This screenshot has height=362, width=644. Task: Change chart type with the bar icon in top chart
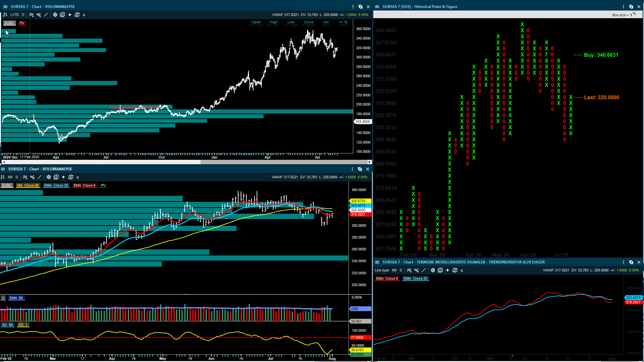[x=5, y=15]
